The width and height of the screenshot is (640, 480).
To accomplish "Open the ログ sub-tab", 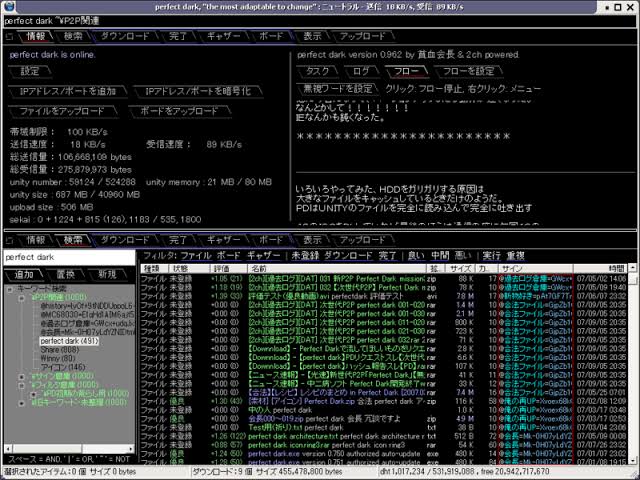I will coord(361,71).
